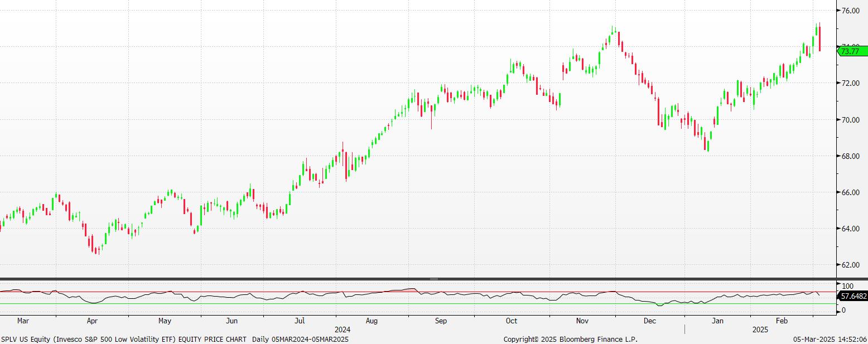Viewport: 868px width, 344px height.
Task: Click the Daily 05MAR2024-05MAR2025 range text
Action: [x=300, y=339]
